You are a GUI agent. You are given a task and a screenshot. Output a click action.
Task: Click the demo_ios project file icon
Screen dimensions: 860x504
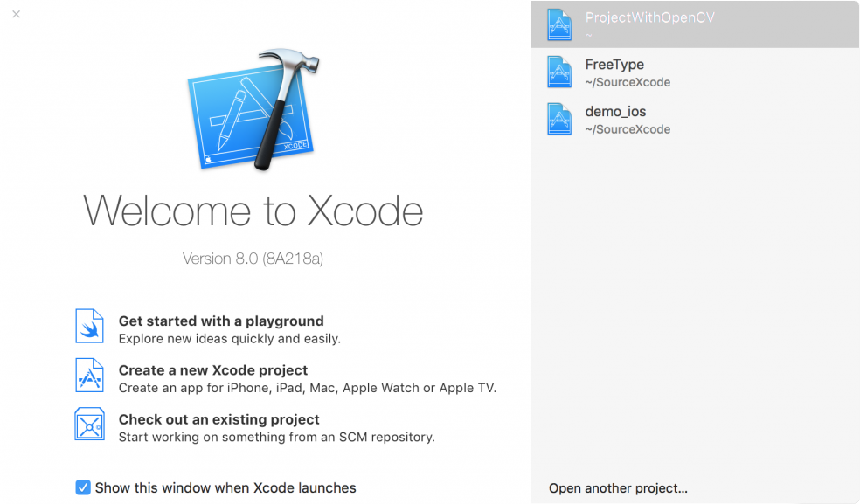(x=559, y=119)
